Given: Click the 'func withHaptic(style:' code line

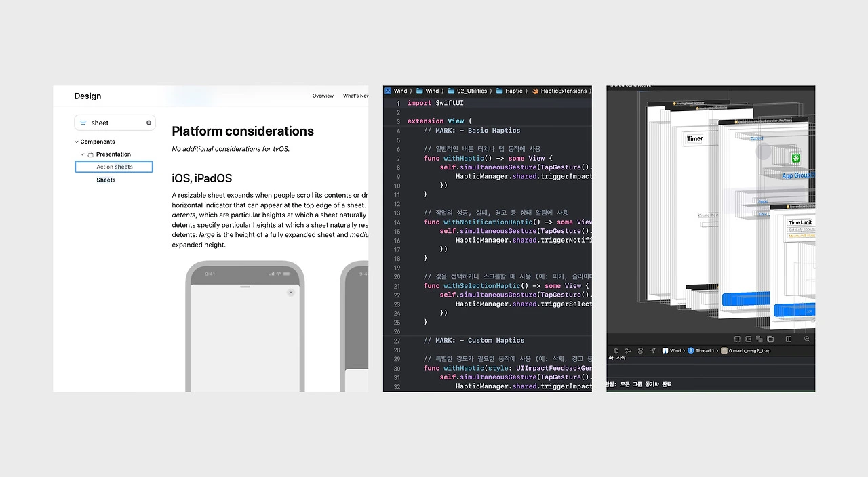Looking at the screenshot, I should click(507, 368).
